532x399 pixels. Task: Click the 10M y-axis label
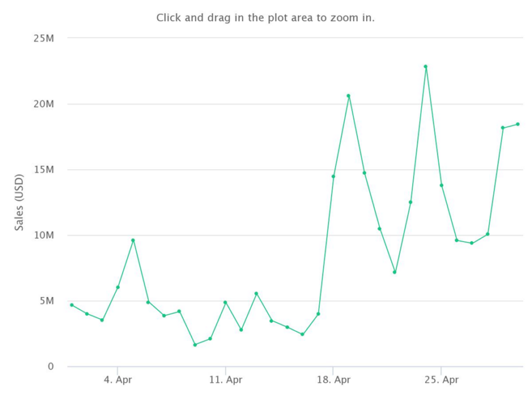coord(44,235)
